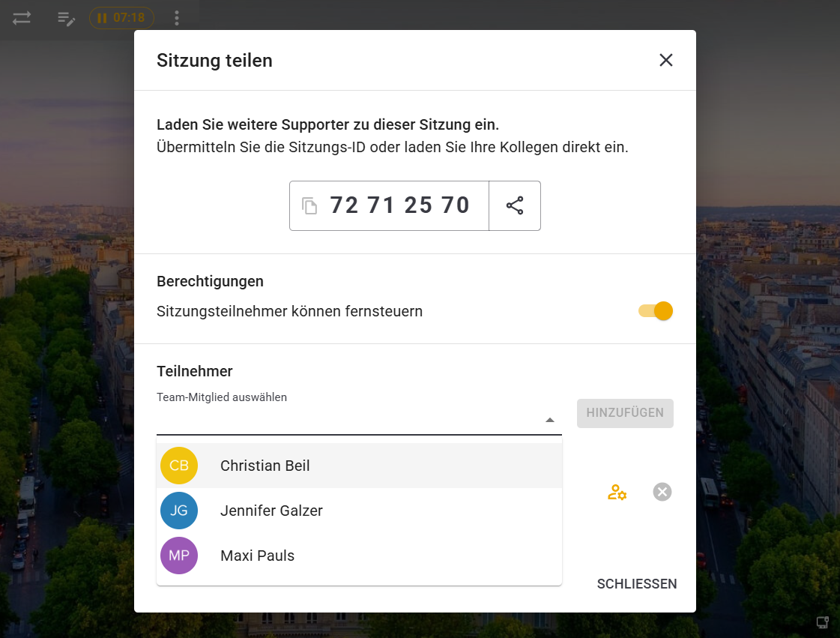Click the session ID 72 71 25 70
Image resolution: width=840 pixels, height=638 pixels.
[399, 205]
